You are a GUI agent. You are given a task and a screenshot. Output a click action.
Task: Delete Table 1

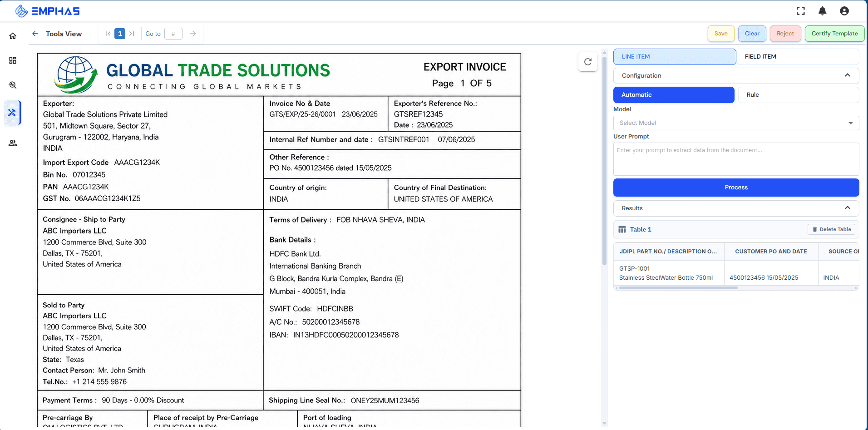click(x=831, y=229)
